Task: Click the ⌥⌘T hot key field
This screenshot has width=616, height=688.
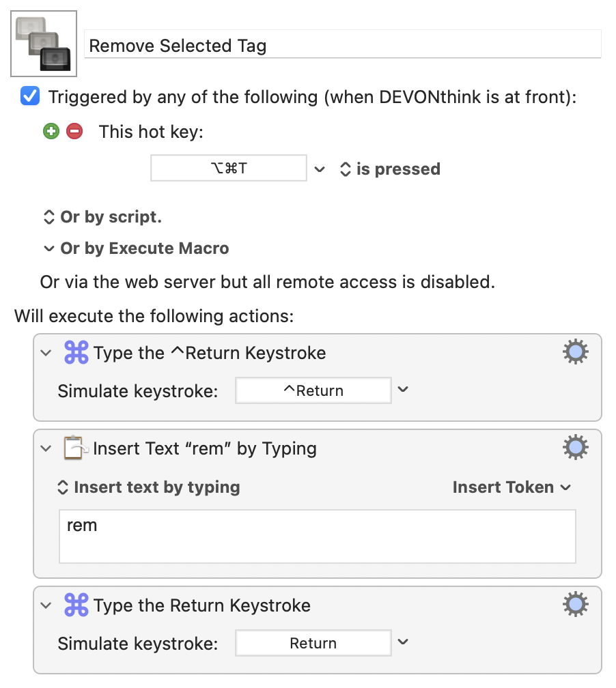Action: (x=228, y=169)
